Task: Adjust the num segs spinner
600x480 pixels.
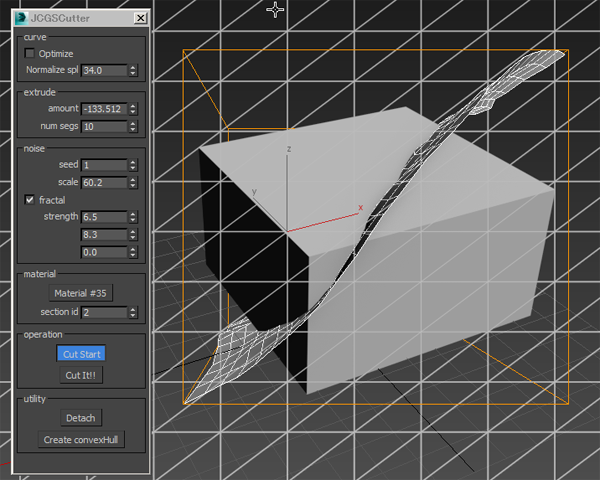Action: point(133,127)
